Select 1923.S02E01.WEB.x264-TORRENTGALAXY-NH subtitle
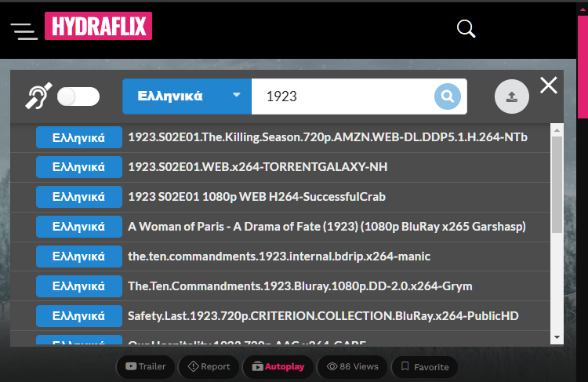 258,167
